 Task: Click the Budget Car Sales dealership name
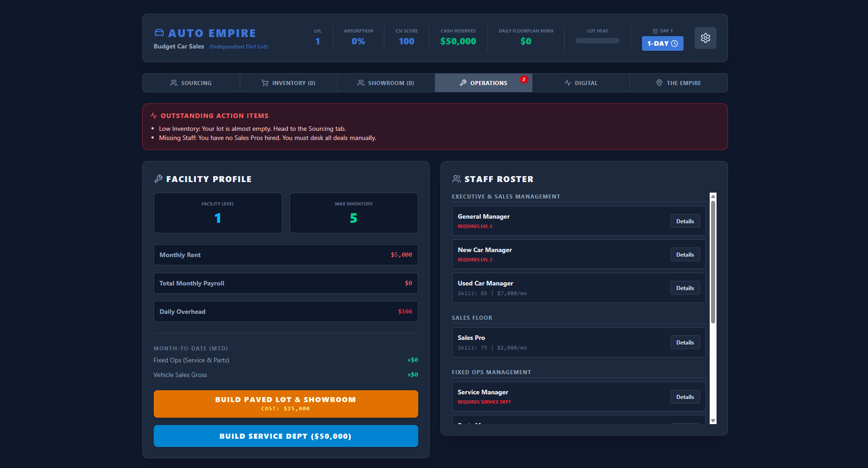coord(179,46)
